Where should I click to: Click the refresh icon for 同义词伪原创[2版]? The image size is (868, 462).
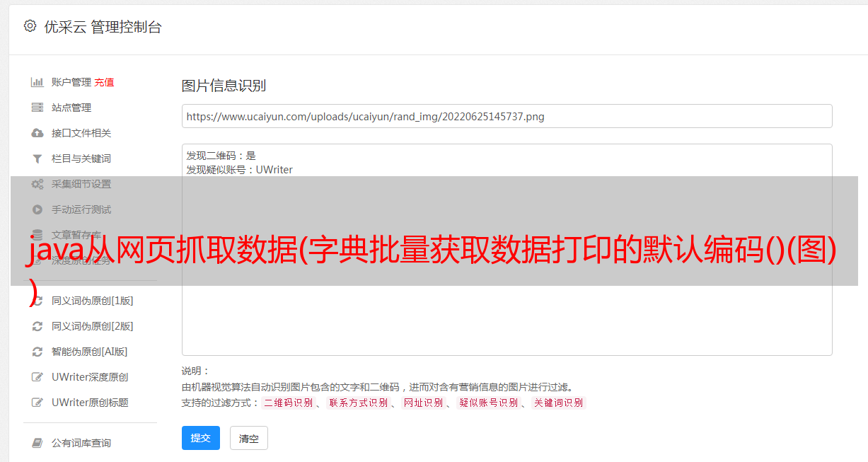37,326
